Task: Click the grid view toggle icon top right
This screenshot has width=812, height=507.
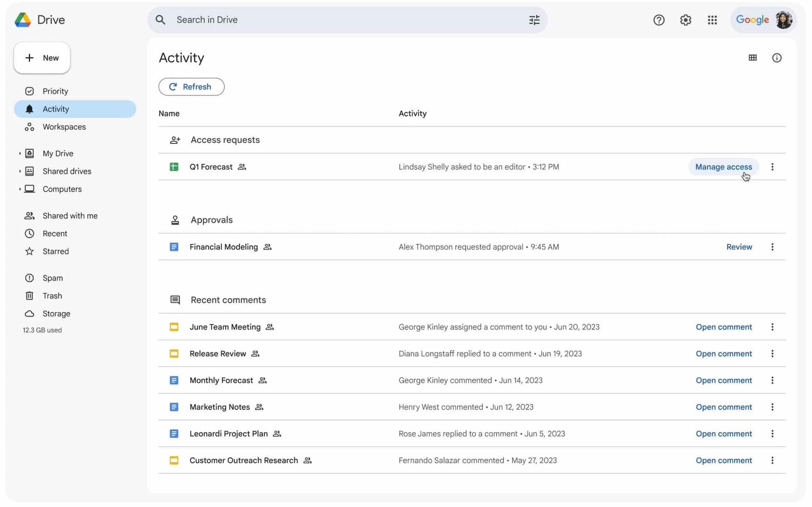Action: (753, 57)
